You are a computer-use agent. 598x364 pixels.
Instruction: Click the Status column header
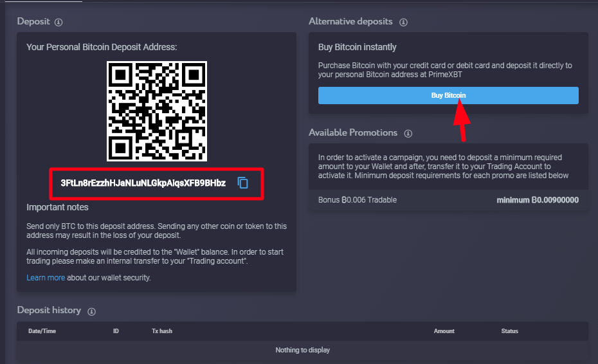[x=509, y=331]
